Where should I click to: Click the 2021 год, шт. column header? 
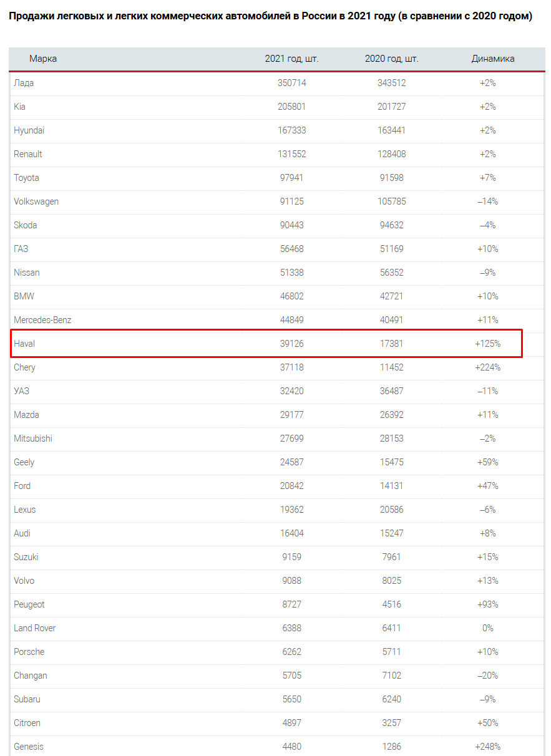(x=292, y=59)
